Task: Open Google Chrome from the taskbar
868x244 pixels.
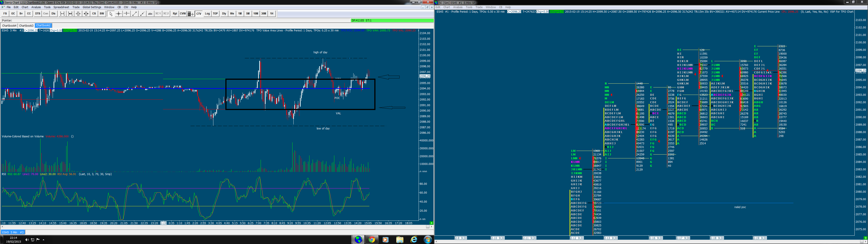Action: click(372, 240)
